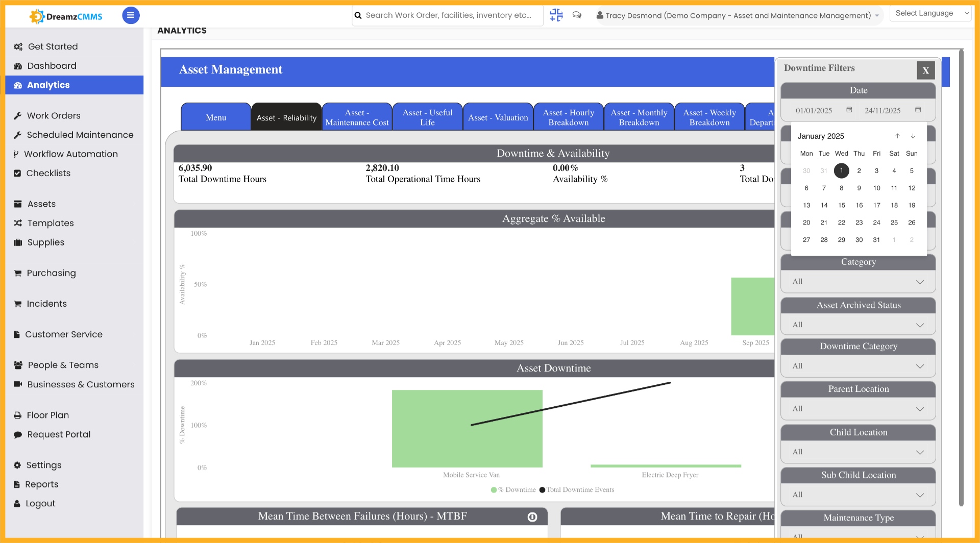The height and width of the screenshot is (543, 980).
Task: Click Logout at the bottom of the sidebar
Action: [40, 503]
